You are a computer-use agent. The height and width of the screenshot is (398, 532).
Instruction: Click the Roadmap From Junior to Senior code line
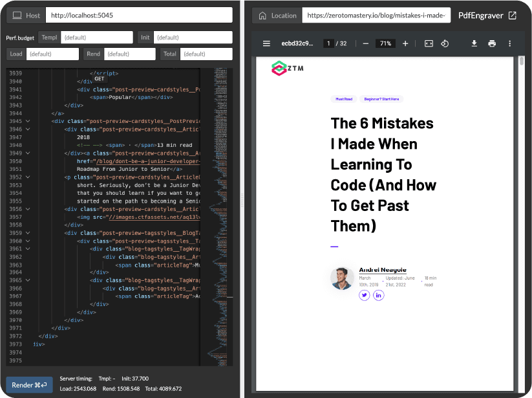130,169
